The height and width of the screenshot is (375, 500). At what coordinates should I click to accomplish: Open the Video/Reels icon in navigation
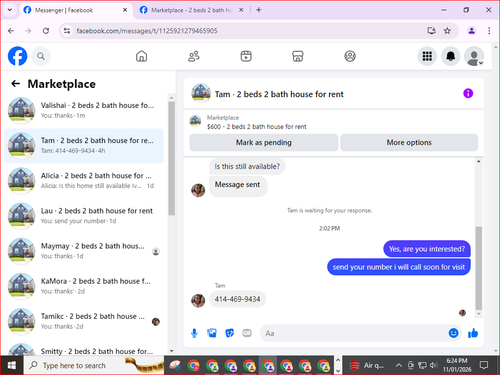(x=246, y=56)
